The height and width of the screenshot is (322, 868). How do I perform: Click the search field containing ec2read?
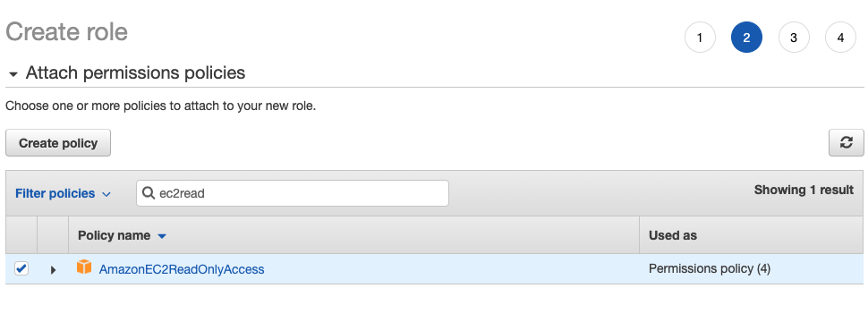[x=293, y=193]
